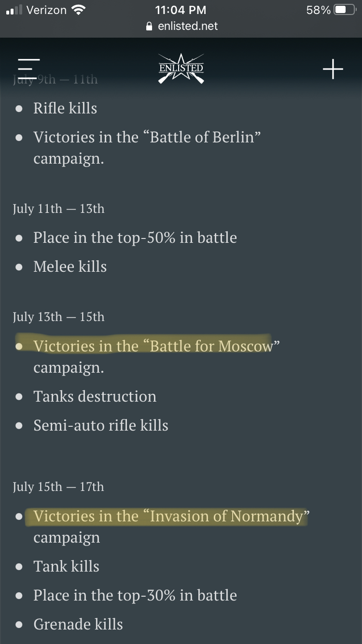Tap the "Tanks destruction" list item
Screen dimensions: 362x644
pos(95,396)
